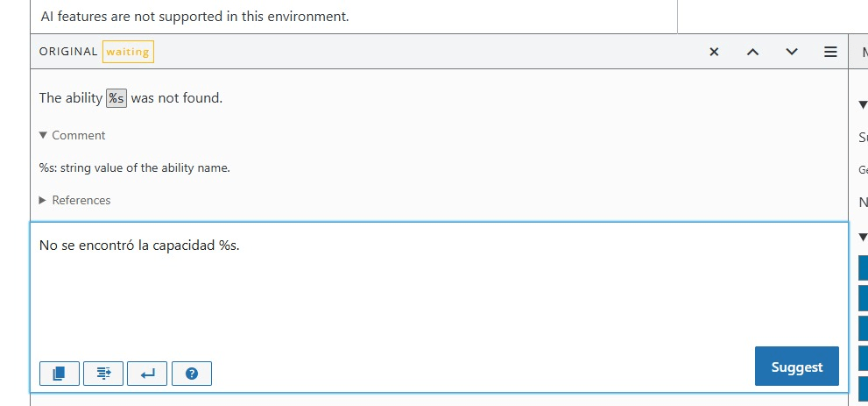The width and height of the screenshot is (868, 406).
Task: Click the AI features not supported notice
Action: click(x=194, y=17)
